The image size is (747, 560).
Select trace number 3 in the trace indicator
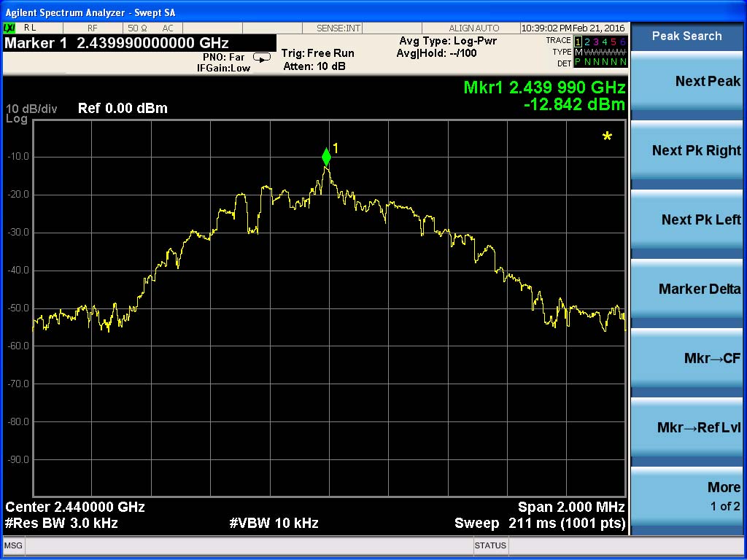(595, 42)
